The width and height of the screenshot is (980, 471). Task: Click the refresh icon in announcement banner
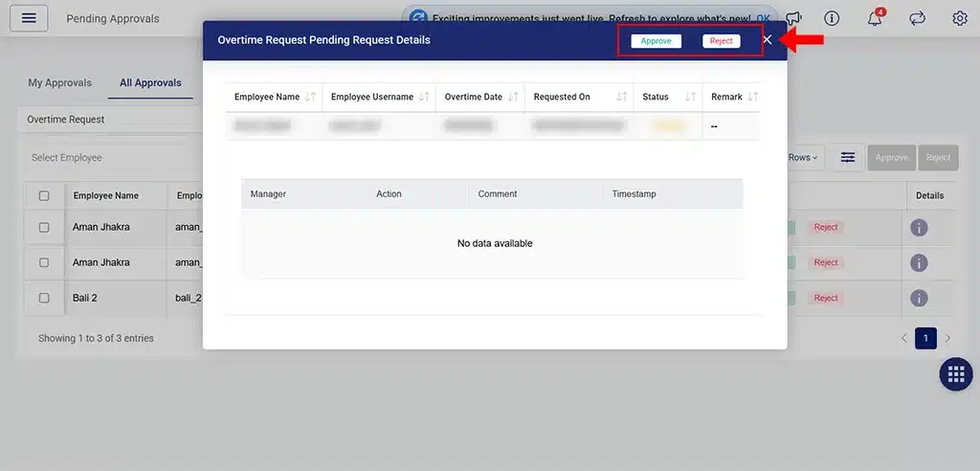(417, 18)
